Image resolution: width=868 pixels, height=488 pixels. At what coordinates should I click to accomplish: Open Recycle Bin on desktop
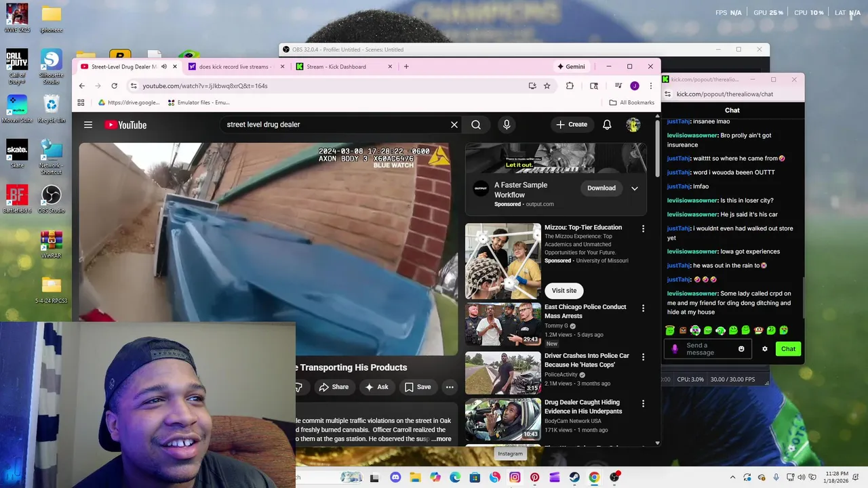(x=52, y=109)
